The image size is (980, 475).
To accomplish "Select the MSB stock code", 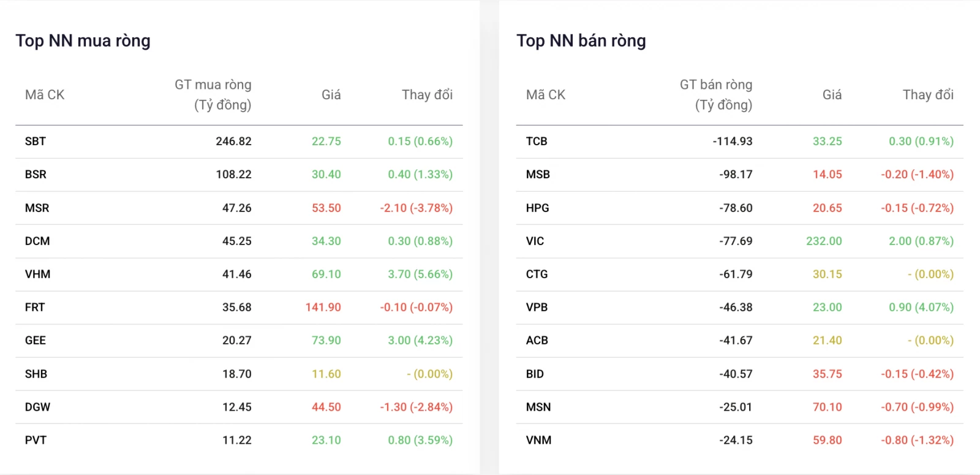I will click(x=538, y=175).
